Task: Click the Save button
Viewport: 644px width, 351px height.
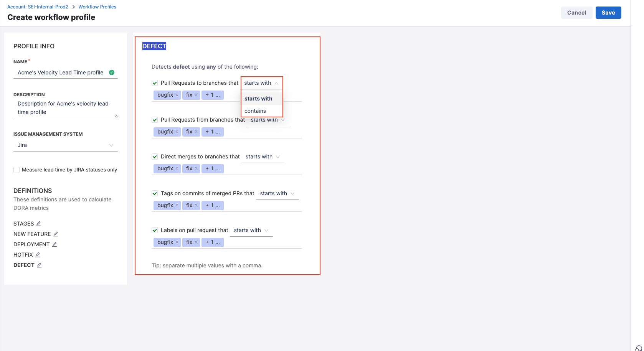Action: click(x=608, y=13)
